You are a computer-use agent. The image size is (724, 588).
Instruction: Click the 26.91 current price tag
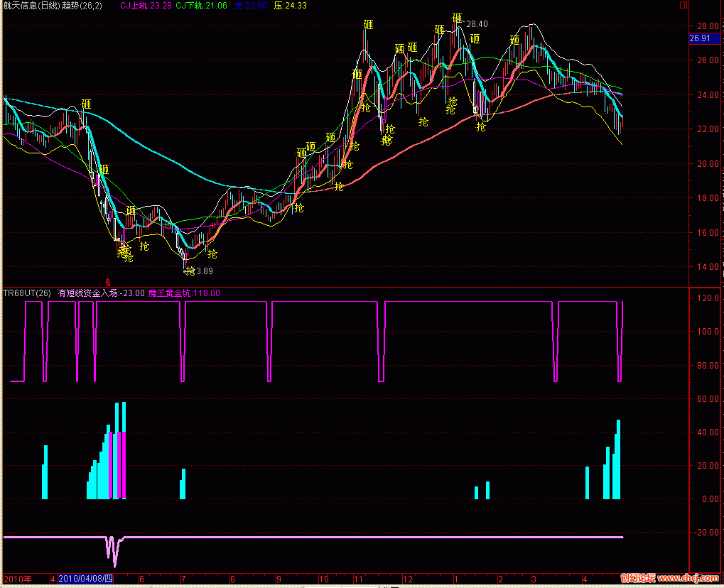point(704,38)
